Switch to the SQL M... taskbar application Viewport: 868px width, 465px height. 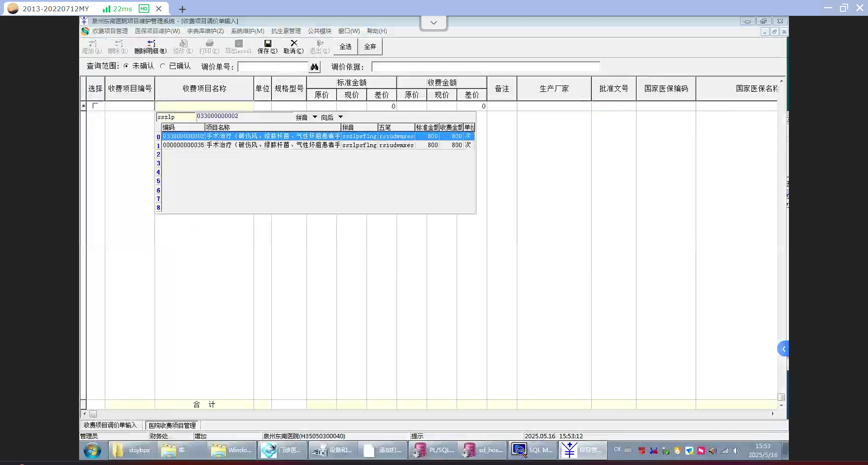click(533, 450)
